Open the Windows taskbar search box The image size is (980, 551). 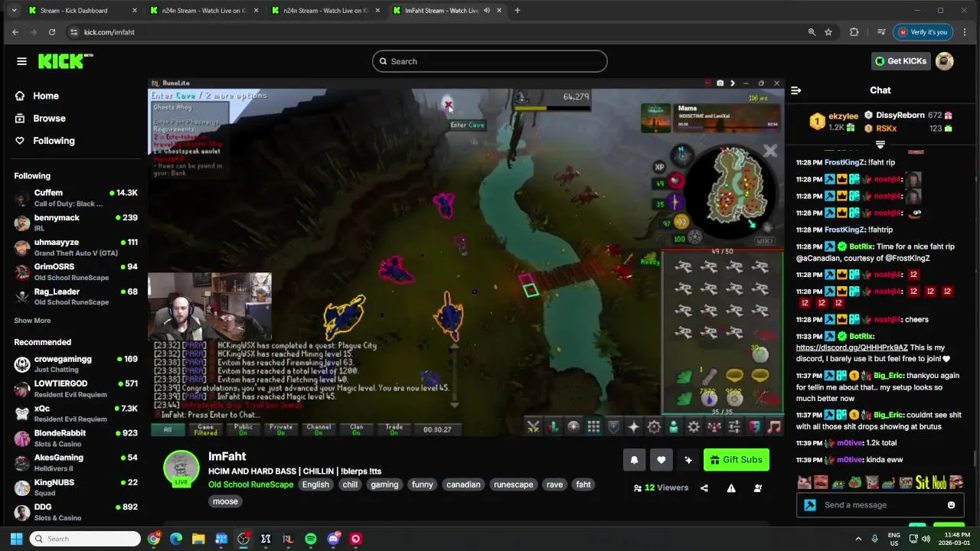(86, 539)
